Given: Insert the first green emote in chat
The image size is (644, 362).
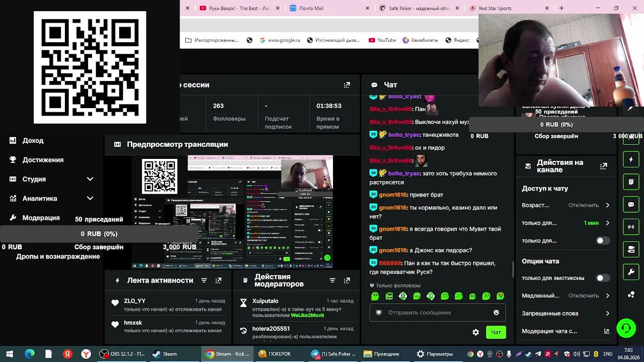Looking at the screenshot, I should [x=375, y=297].
